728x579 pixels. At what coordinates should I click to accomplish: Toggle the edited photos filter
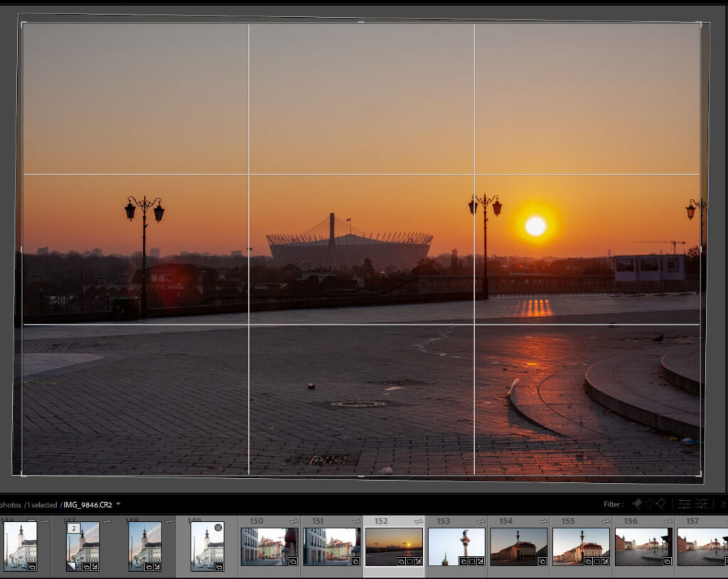coord(684,504)
